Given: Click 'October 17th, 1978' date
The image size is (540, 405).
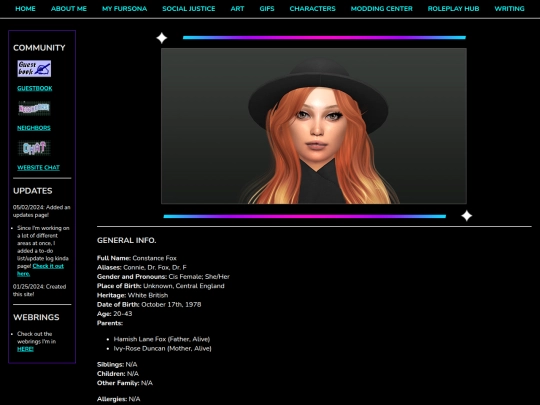Looking at the screenshot, I should click(x=171, y=305).
